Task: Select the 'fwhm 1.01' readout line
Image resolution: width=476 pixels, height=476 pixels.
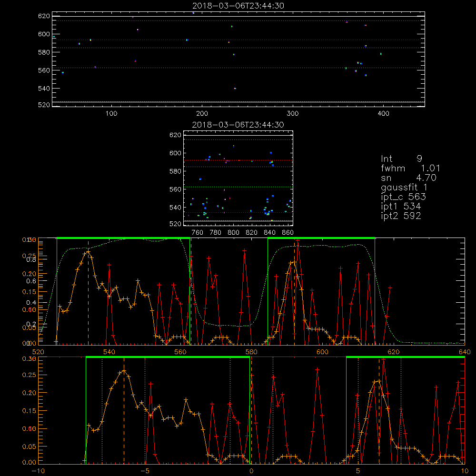Action: pyautogui.click(x=410, y=168)
